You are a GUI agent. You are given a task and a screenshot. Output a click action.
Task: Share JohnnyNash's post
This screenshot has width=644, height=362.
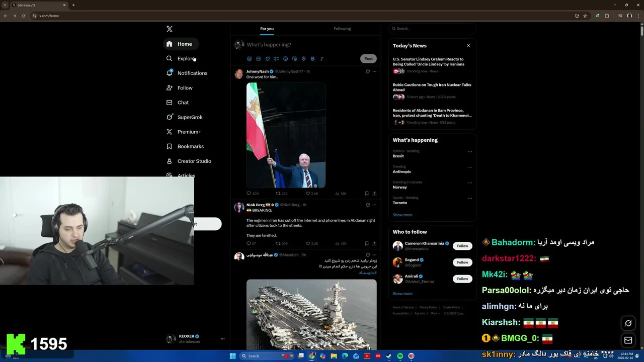tap(374, 194)
